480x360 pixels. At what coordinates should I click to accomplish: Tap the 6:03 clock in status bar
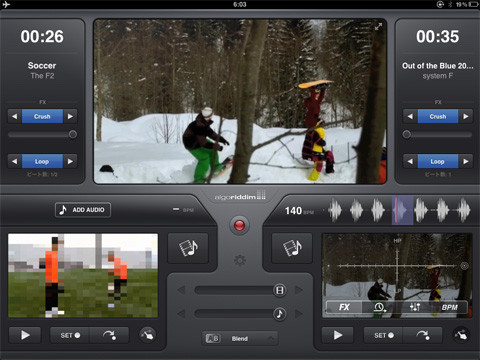point(240,4)
